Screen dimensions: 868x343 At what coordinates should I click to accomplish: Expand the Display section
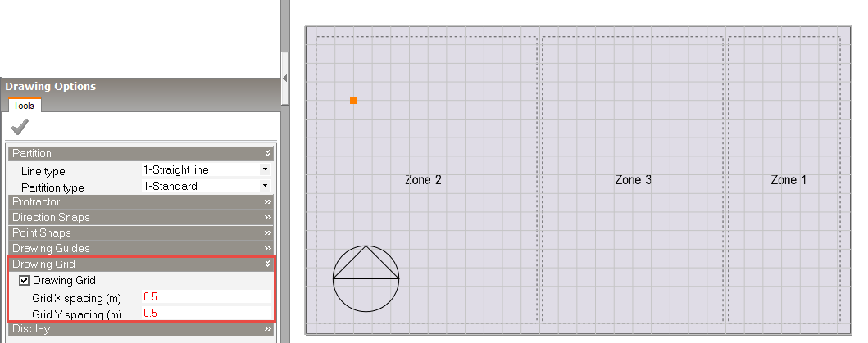(x=267, y=329)
